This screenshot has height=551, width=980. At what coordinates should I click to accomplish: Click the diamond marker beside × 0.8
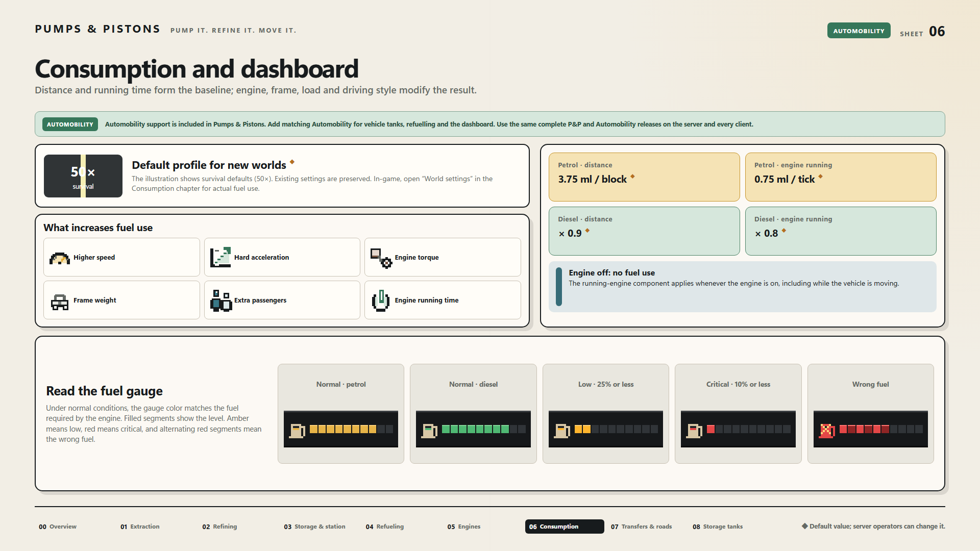784,231
